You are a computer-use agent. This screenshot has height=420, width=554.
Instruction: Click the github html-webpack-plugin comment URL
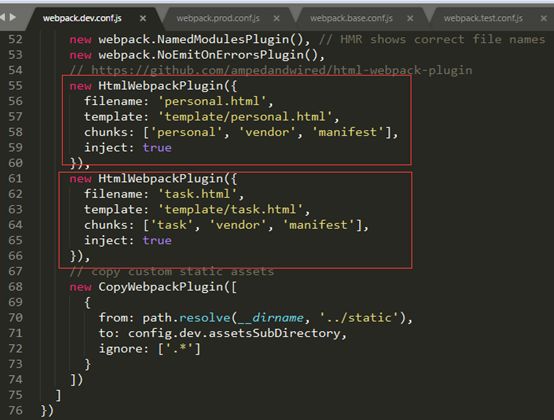[282, 70]
